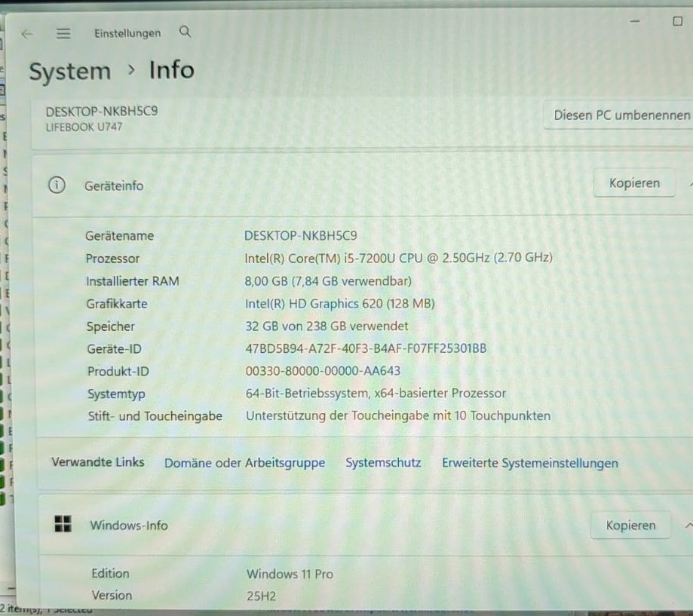
Task: Click the Geräteinfo section header
Action: click(x=363, y=185)
